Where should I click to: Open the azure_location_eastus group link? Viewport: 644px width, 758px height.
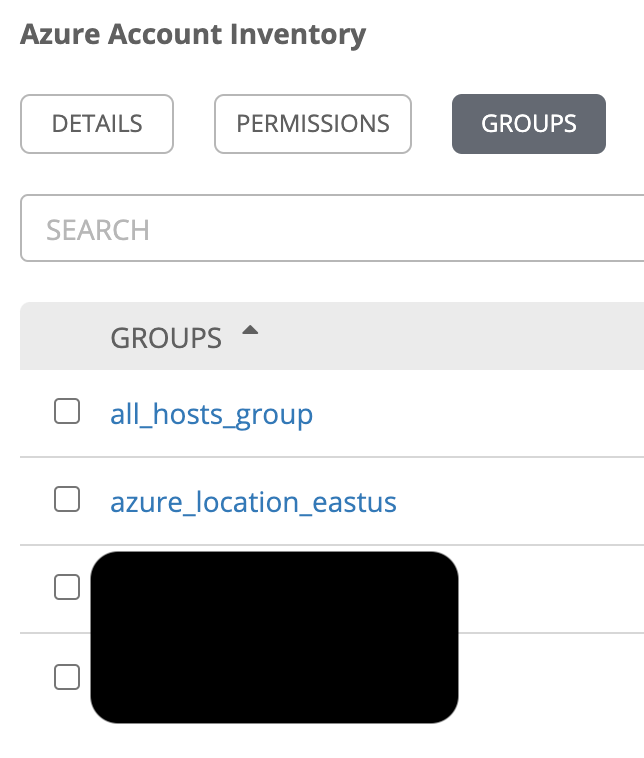tap(253, 501)
